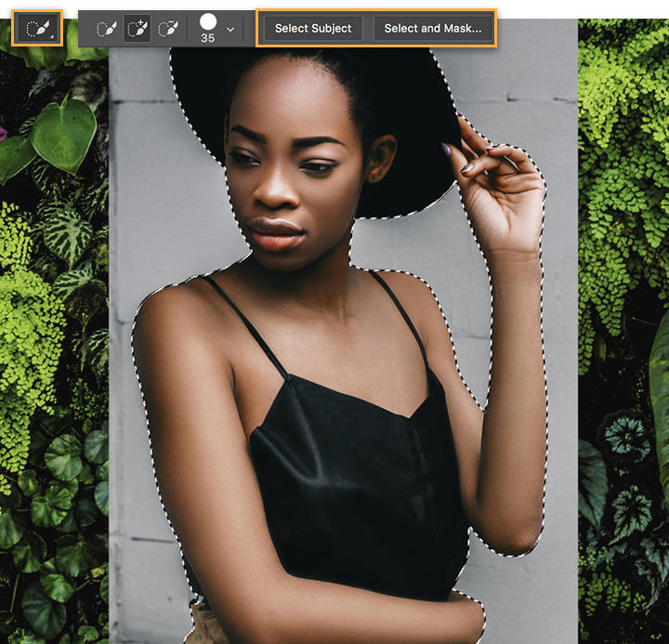The height and width of the screenshot is (644, 669).
Task: Click the brush size 35 preview
Action: pyautogui.click(x=208, y=28)
